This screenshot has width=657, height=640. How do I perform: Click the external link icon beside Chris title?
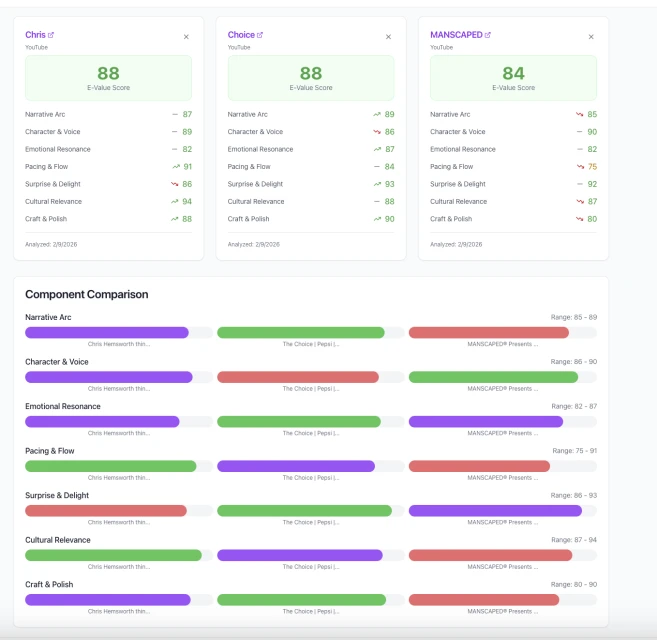point(51,35)
